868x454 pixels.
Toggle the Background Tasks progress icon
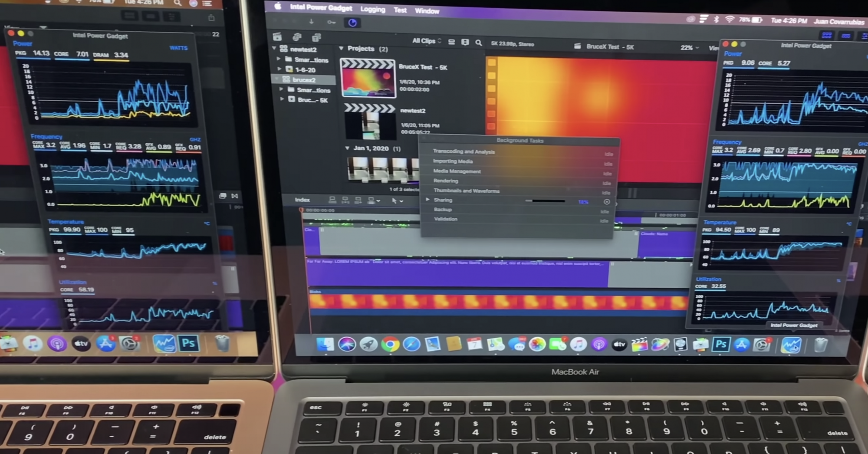[352, 23]
